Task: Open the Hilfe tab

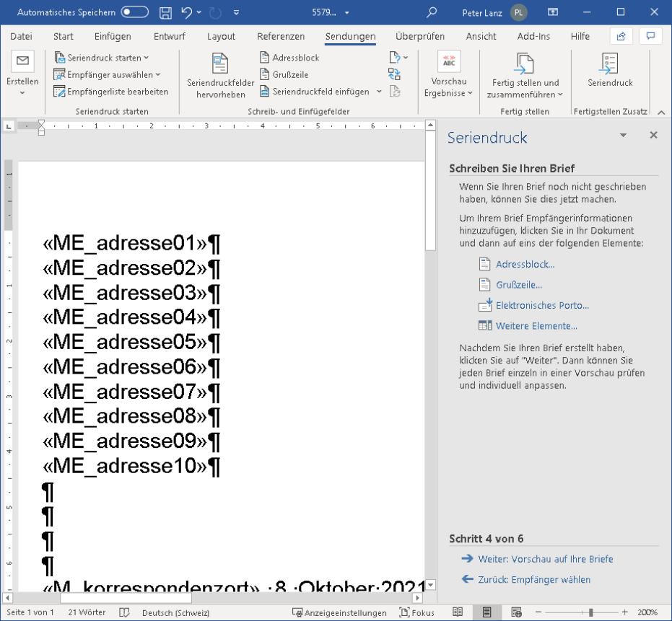Action: point(580,36)
